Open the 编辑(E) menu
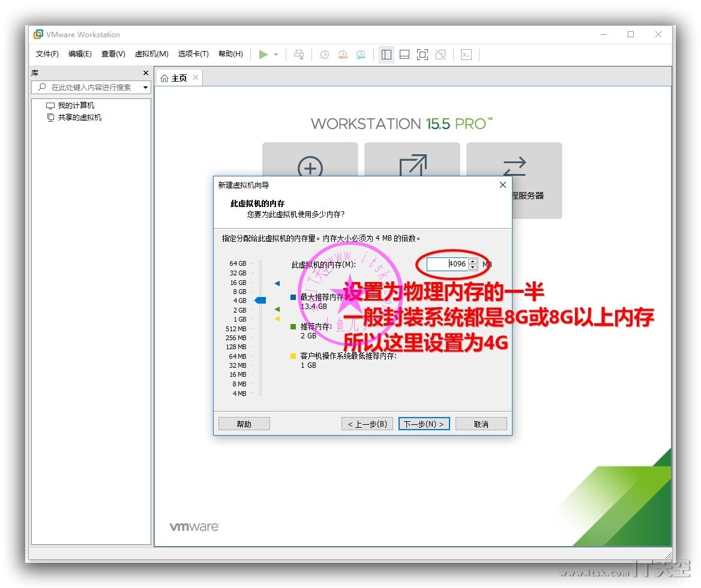Screen dimensions: 701x588 (x=80, y=54)
